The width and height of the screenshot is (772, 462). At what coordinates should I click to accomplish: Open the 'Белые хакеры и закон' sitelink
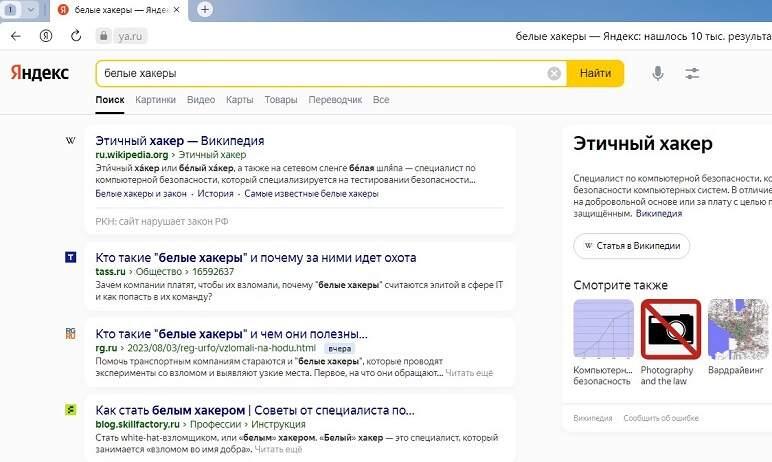[x=141, y=194]
